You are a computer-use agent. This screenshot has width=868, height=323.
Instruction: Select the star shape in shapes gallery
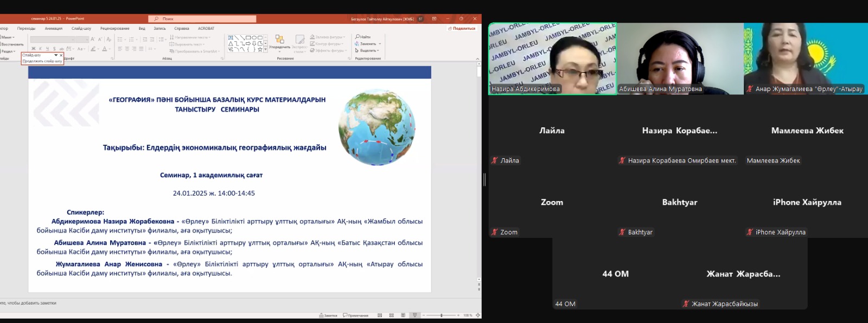coord(260,49)
